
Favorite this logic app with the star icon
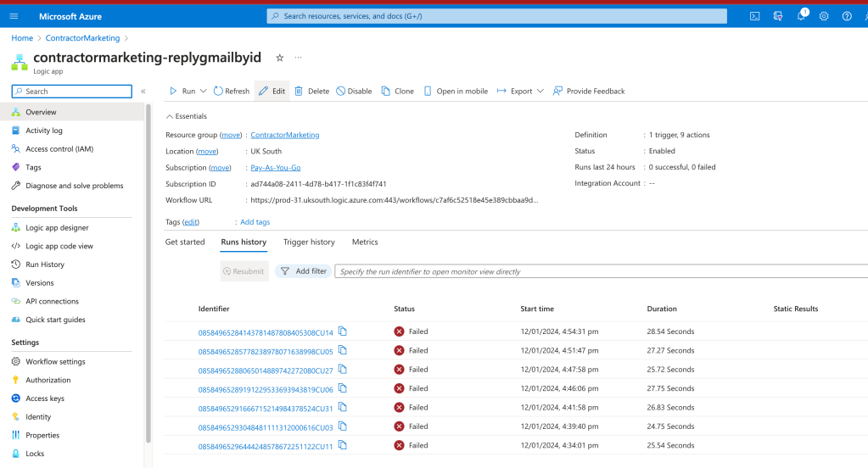point(279,58)
